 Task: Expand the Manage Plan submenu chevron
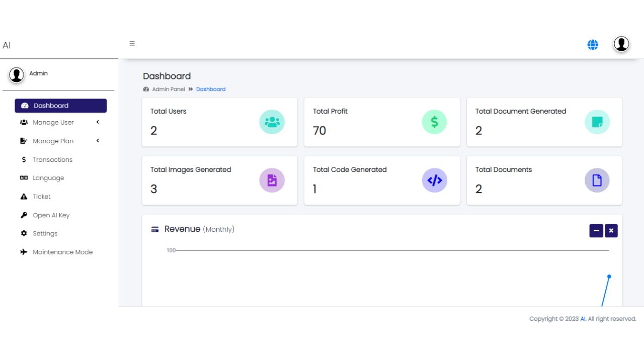(98, 141)
